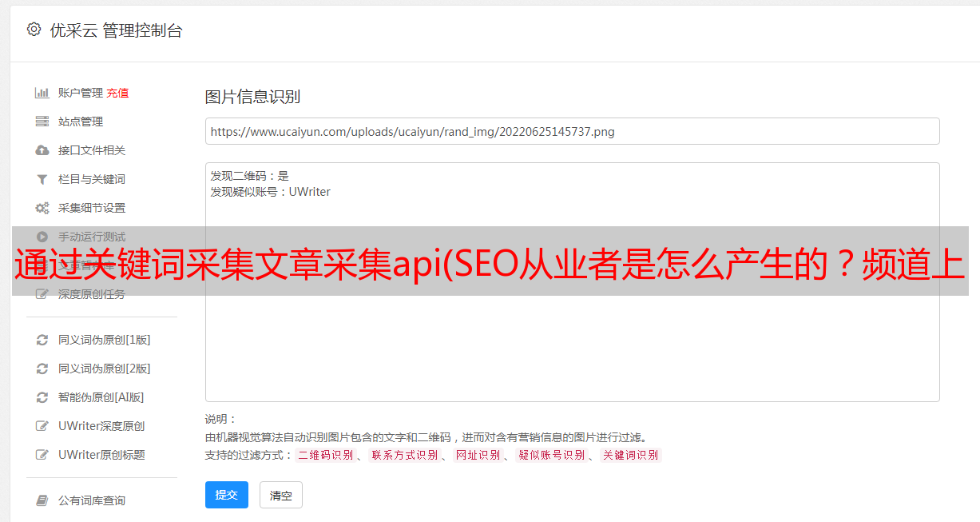Screen dimensions: 980x522
Task: Click the 优采云 管理控制台 header title
Action: pos(116,30)
